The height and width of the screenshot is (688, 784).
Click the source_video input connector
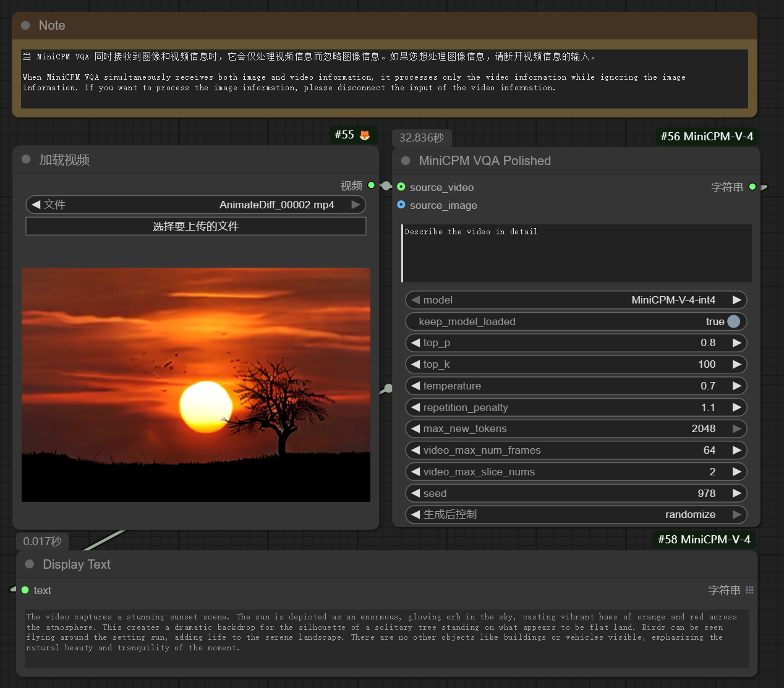[x=401, y=187]
